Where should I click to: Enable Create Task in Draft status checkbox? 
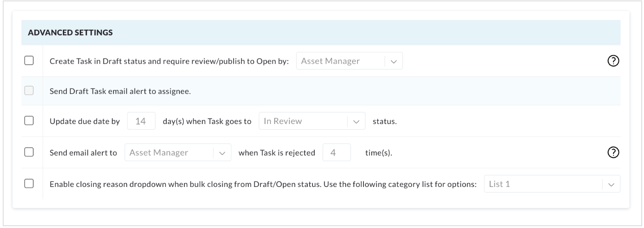pyautogui.click(x=29, y=61)
